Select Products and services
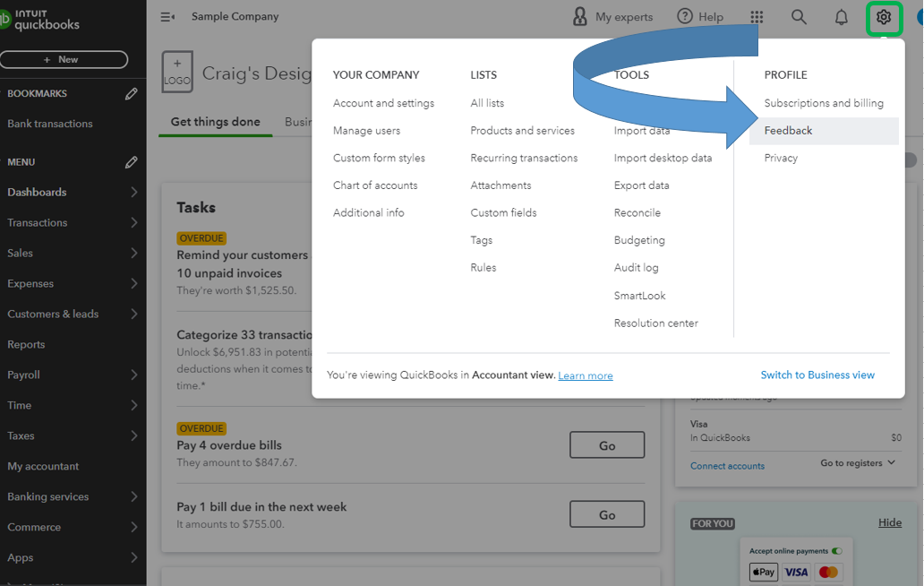The image size is (924, 586). point(522,131)
